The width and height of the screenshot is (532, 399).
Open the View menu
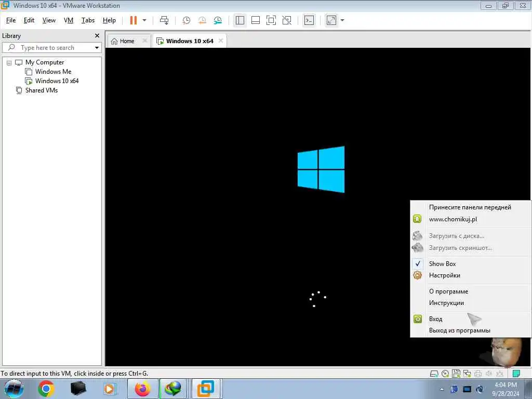(49, 20)
